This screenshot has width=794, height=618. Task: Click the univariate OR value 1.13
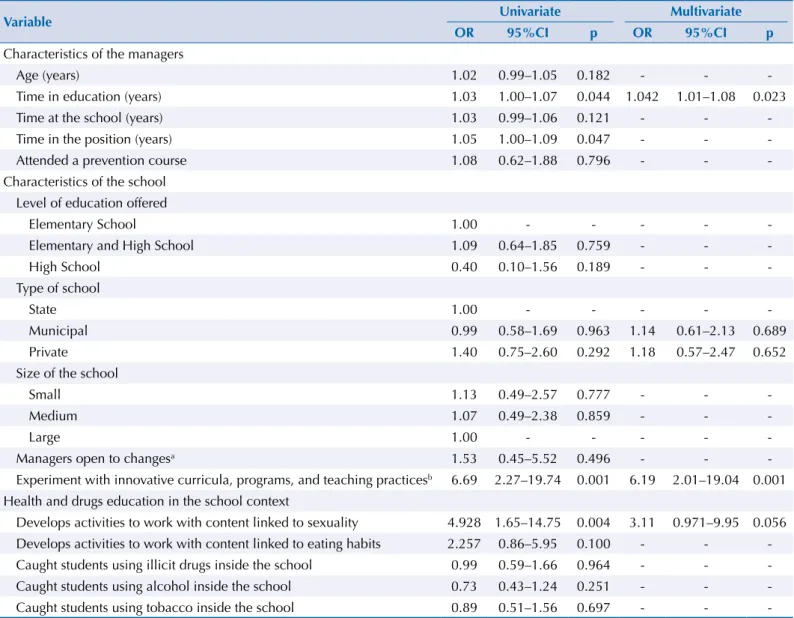pos(464,395)
